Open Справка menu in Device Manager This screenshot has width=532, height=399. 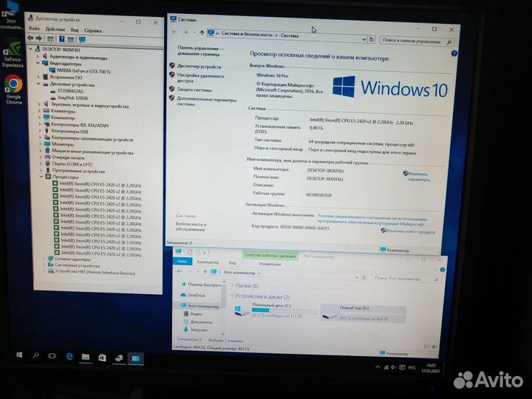click(x=93, y=30)
